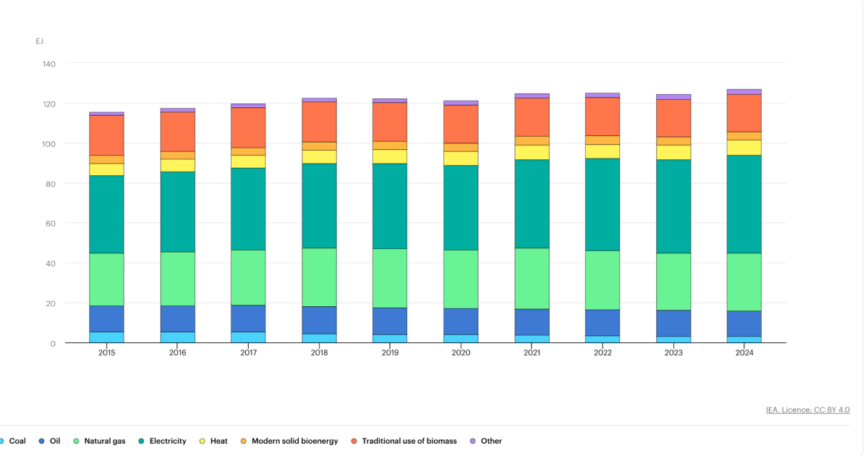Open the IEA Licence CC BY 4.0 link
This screenshot has height=456, width=868.
point(808,410)
